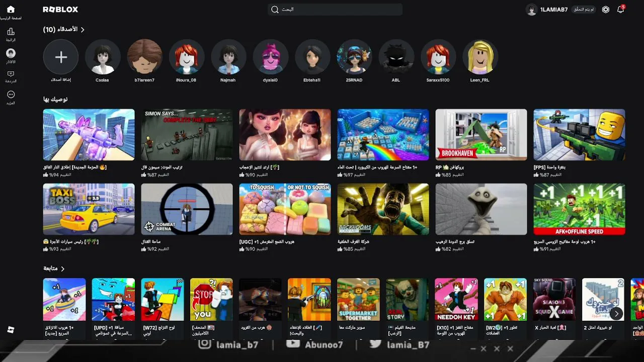
Task: Open the underwater rainbow keyboard game thumbnail
Action: pos(383,135)
